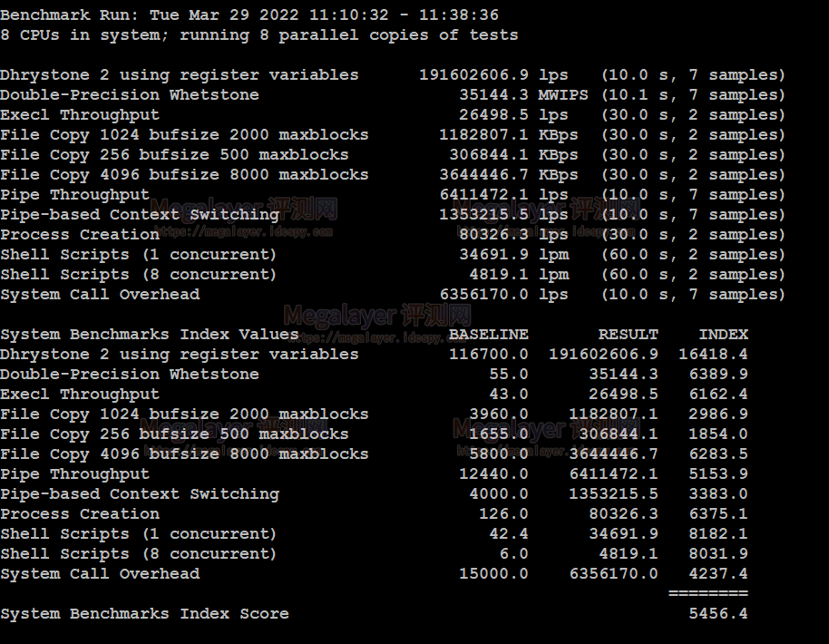
Task: Click the BASELINE column header
Action: (x=488, y=335)
